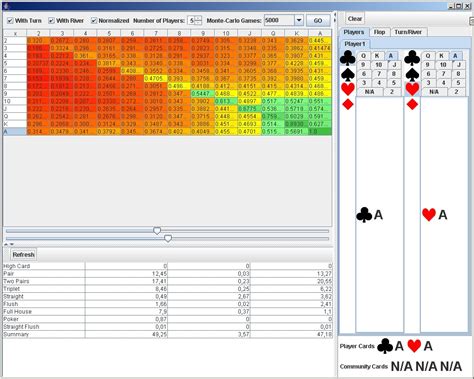Uncheck the With River checkbox

coord(51,21)
